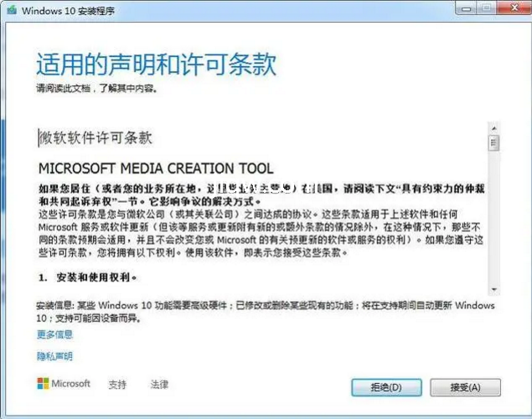Click the empty scrollbar track below the thumb
This screenshot has width=532, height=419.
[x=494, y=218]
